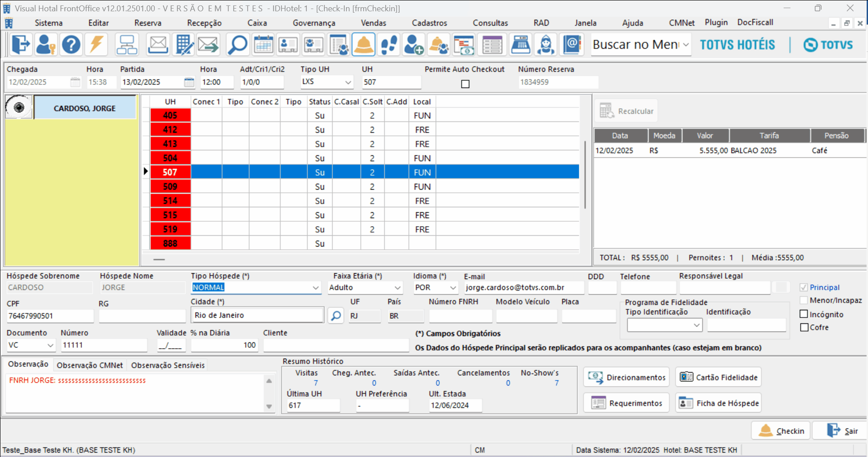Switch to the Observação CMNet tab
Viewport: 868px width, 457px height.
[90, 365]
